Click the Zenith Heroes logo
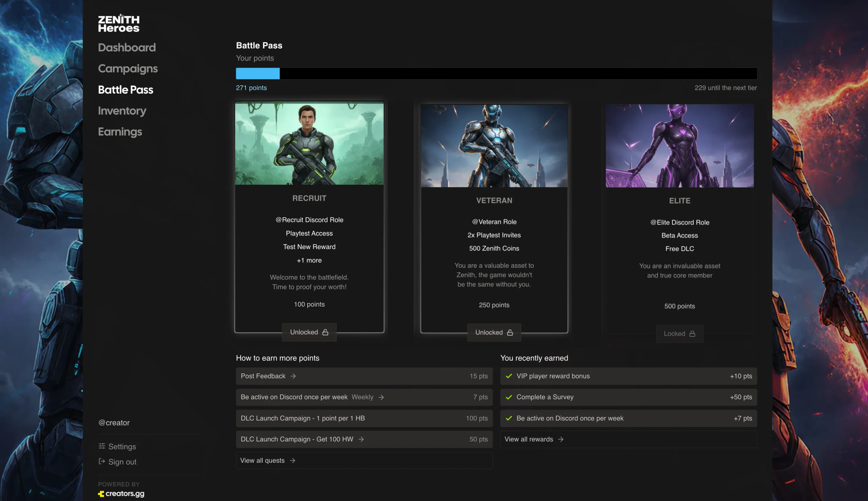 (x=119, y=23)
